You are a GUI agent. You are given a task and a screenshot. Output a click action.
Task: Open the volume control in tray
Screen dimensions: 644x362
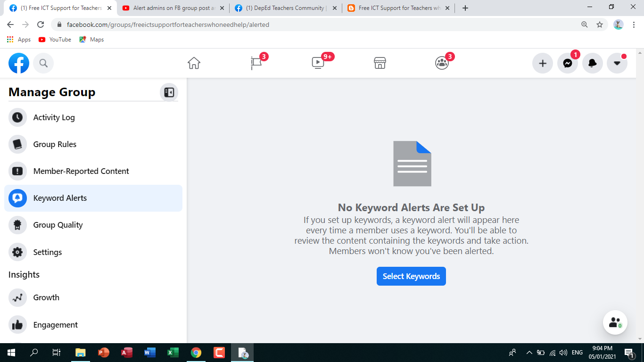point(563,353)
